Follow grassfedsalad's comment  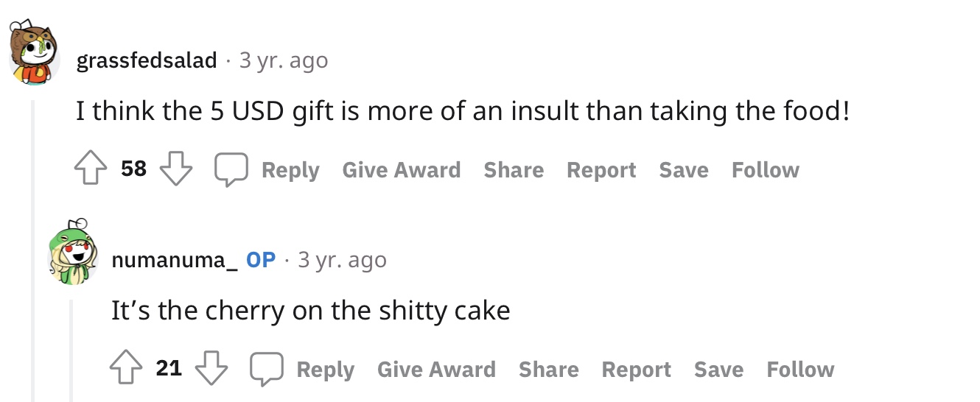pos(766,170)
